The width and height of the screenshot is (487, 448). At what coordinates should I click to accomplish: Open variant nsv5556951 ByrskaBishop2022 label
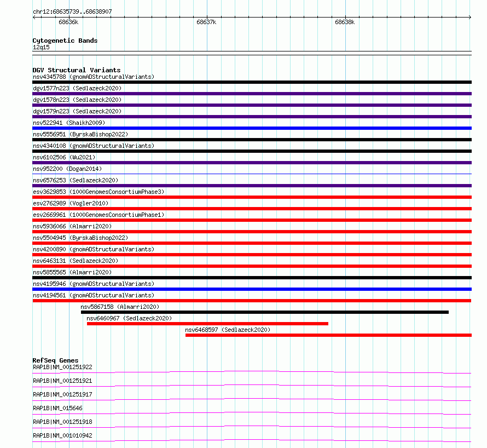[x=80, y=134]
